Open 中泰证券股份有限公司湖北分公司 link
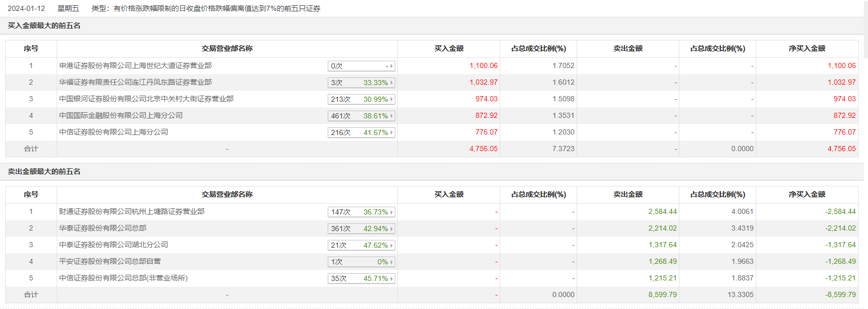 pyautogui.click(x=113, y=245)
